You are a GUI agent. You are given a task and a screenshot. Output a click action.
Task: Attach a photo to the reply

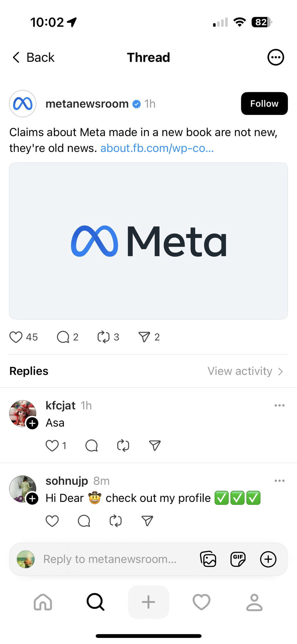208,559
